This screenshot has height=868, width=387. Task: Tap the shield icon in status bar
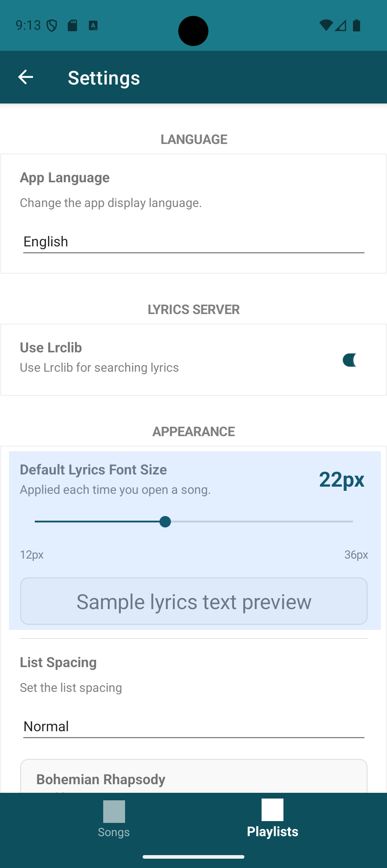click(x=52, y=25)
